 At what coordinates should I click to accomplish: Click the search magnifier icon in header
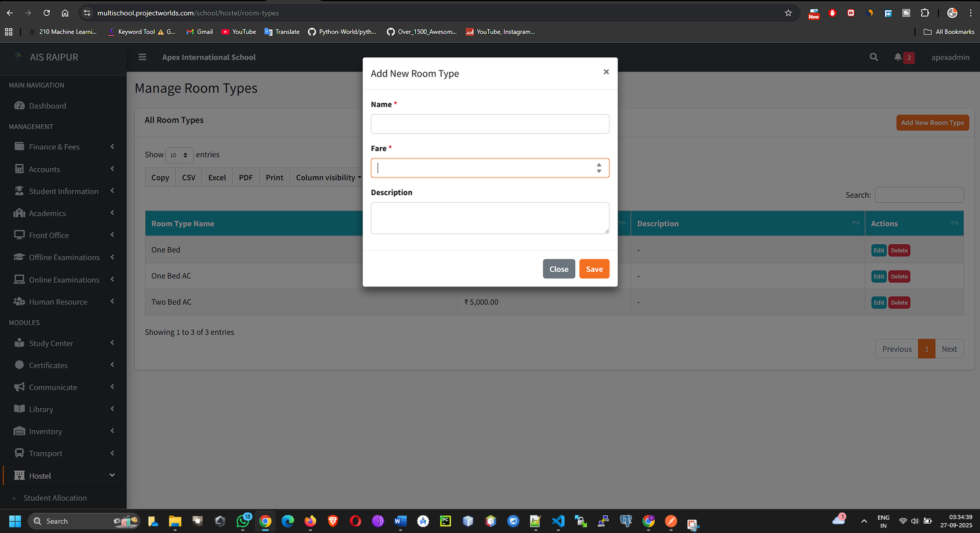coord(873,57)
